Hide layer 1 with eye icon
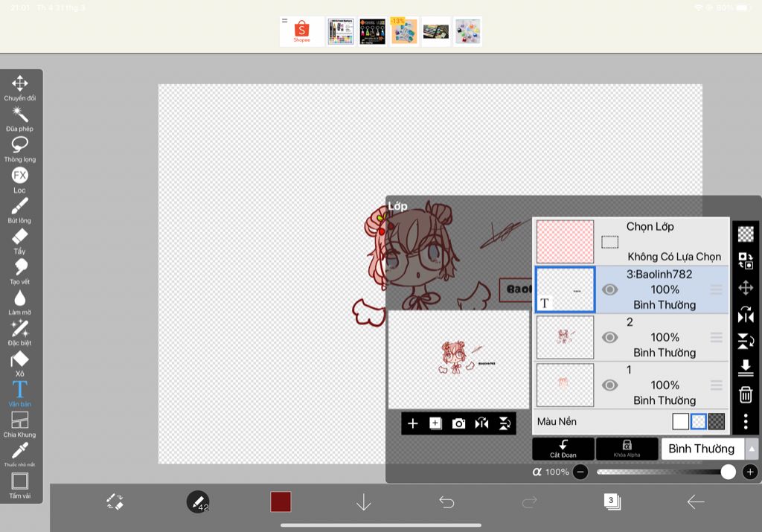This screenshot has height=532, width=762. pyautogui.click(x=610, y=385)
